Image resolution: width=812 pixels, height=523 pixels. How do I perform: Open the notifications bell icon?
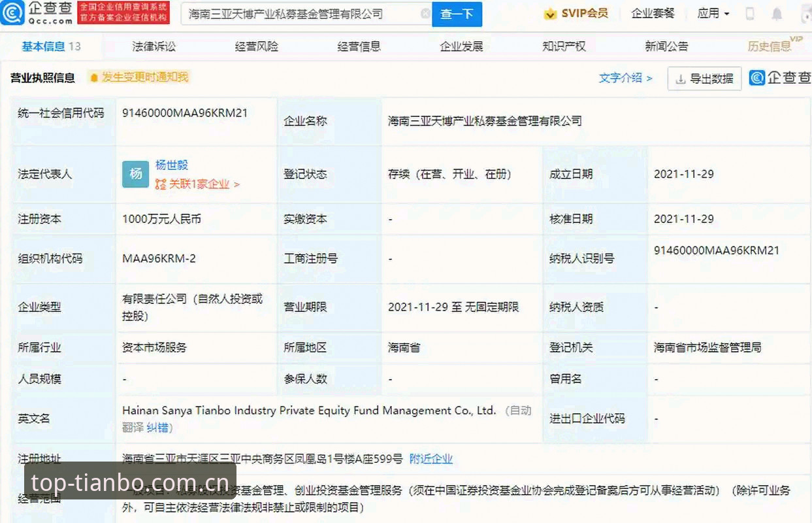tap(777, 14)
